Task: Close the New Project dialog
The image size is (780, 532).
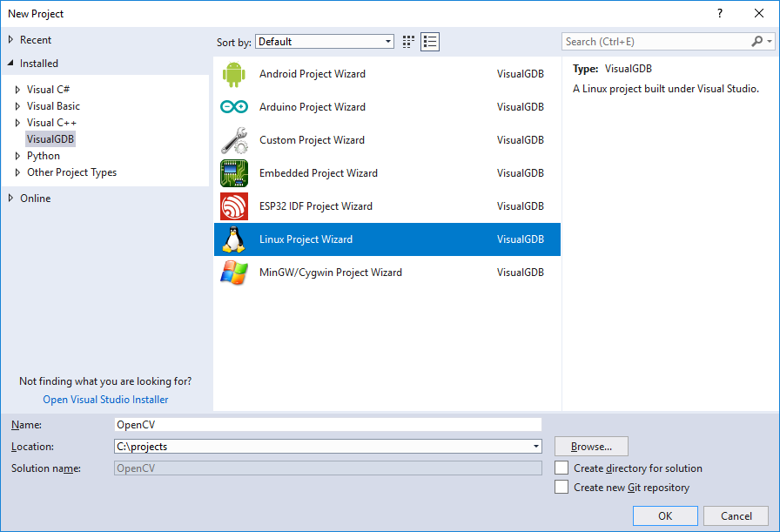Action: 759,13
